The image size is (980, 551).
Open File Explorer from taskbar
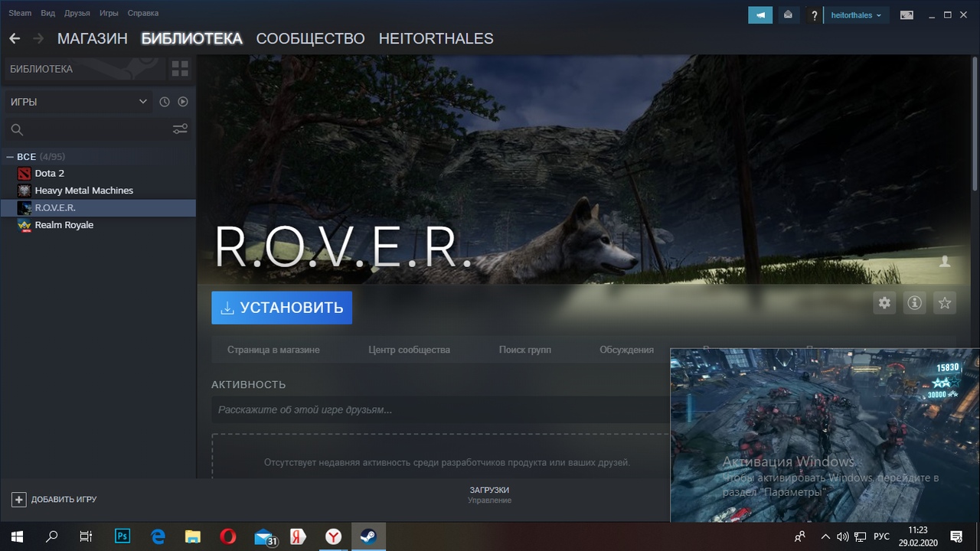pyautogui.click(x=193, y=536)
